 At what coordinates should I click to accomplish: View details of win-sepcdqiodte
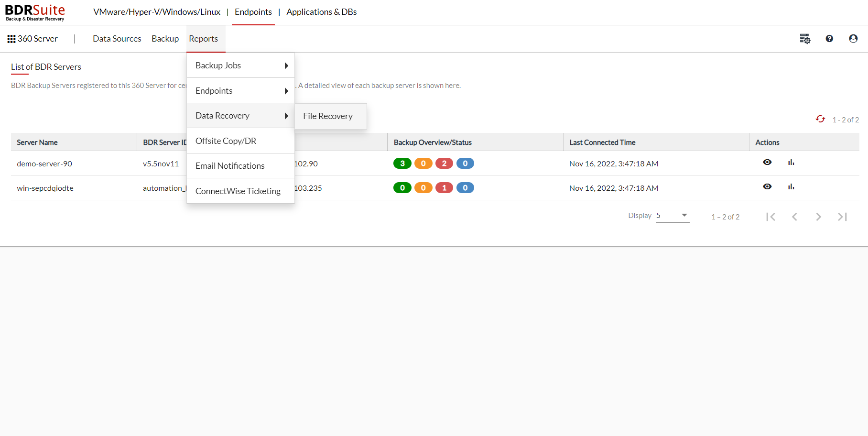[x=767, y=187]
